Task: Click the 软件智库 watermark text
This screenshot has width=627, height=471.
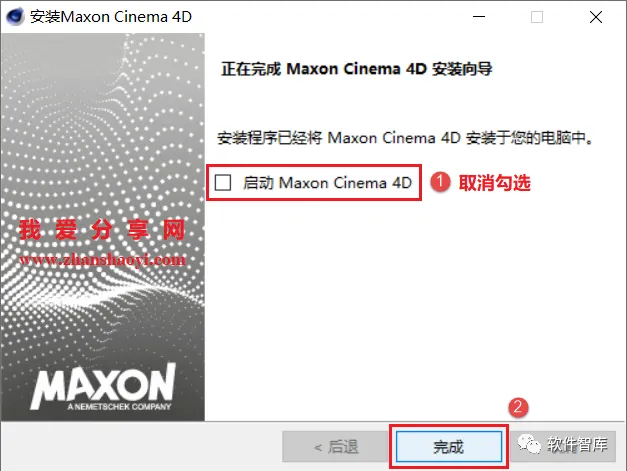Action: (577, 444)
